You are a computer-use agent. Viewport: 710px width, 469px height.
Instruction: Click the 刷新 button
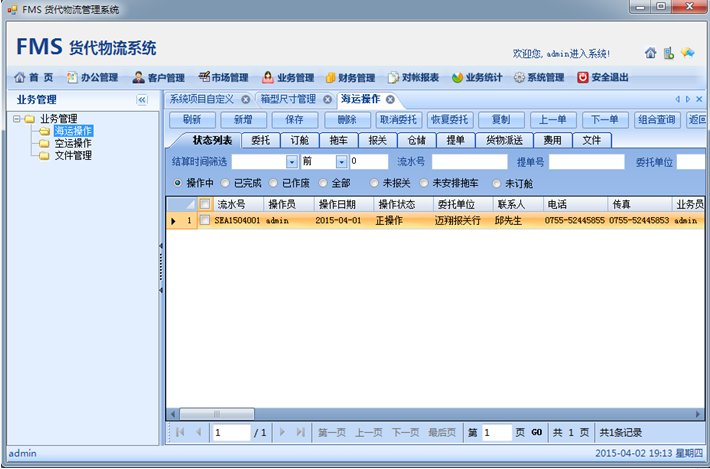click(193, 119)
